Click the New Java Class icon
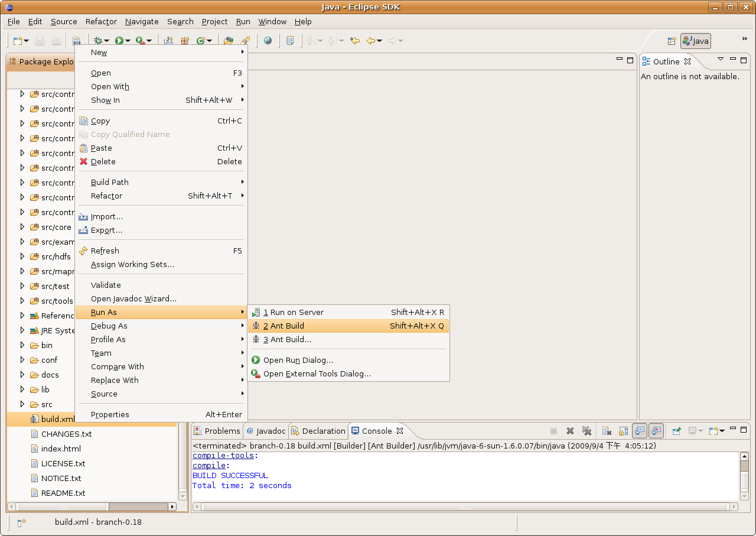 tap(201, 41)
